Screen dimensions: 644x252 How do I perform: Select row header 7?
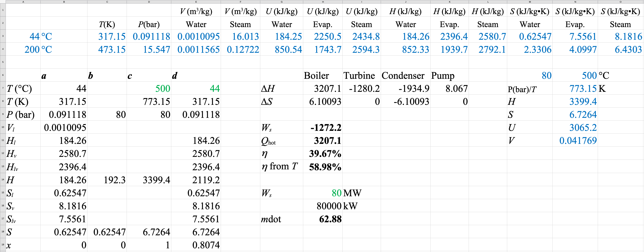[3, 88]
